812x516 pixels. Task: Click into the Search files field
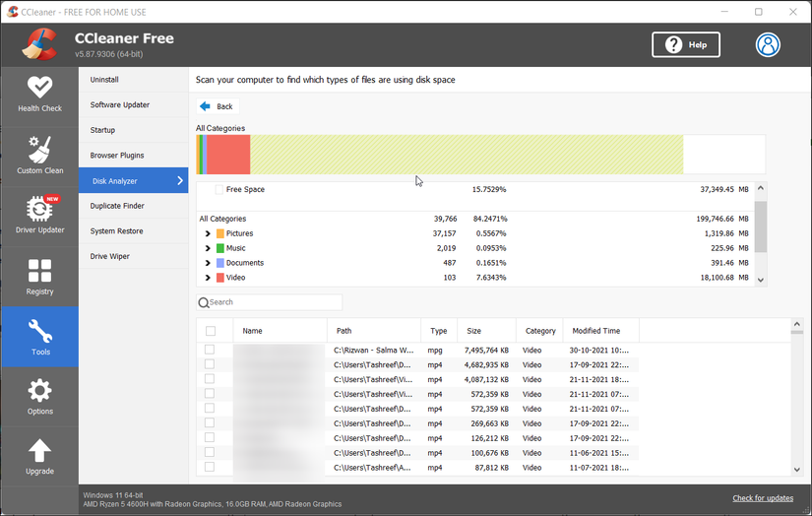pos(274,302)
